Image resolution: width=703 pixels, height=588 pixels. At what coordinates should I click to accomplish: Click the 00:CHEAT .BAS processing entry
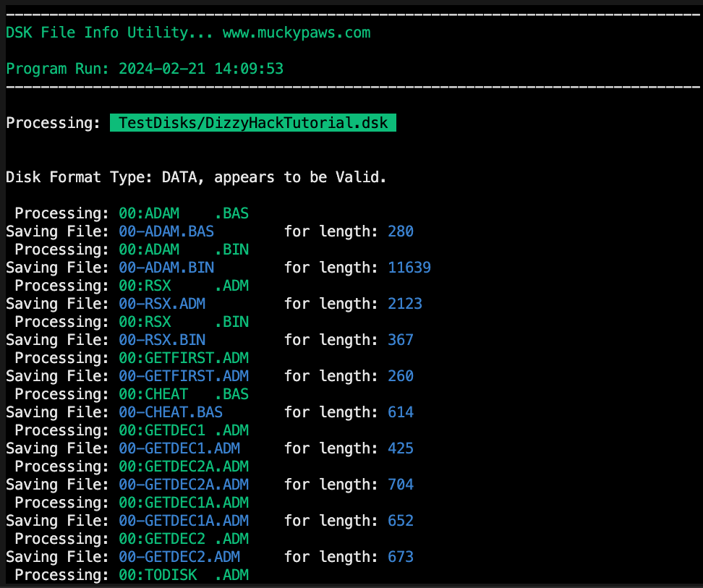184,394
